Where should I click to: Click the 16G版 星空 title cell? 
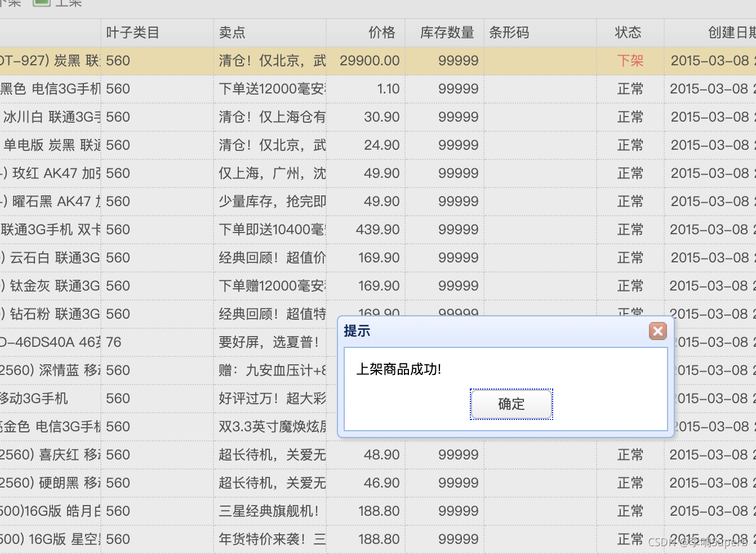tap(50, 539)
